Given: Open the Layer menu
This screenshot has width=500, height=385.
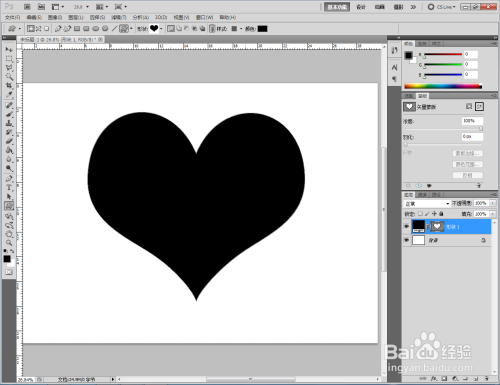Looking at the screenshot, I should point(76,17).
